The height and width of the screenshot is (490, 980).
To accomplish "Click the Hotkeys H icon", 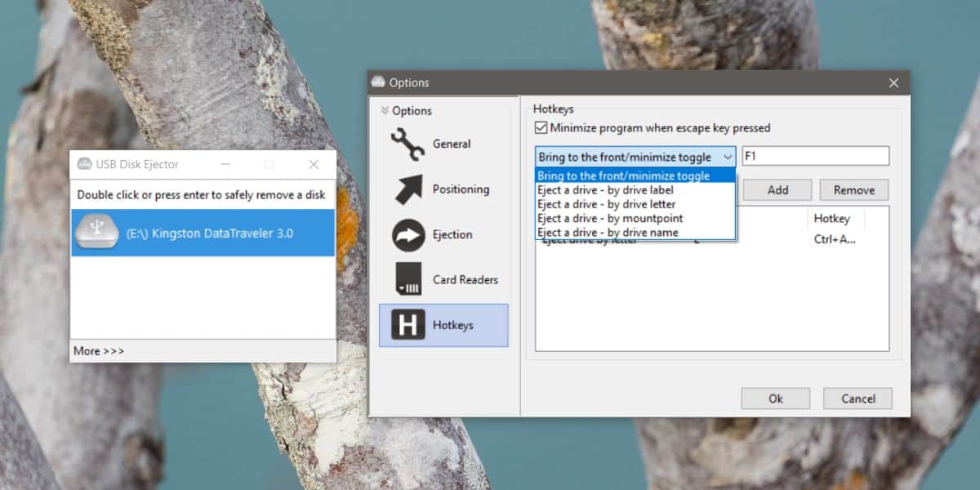I will tap(408, 325).
